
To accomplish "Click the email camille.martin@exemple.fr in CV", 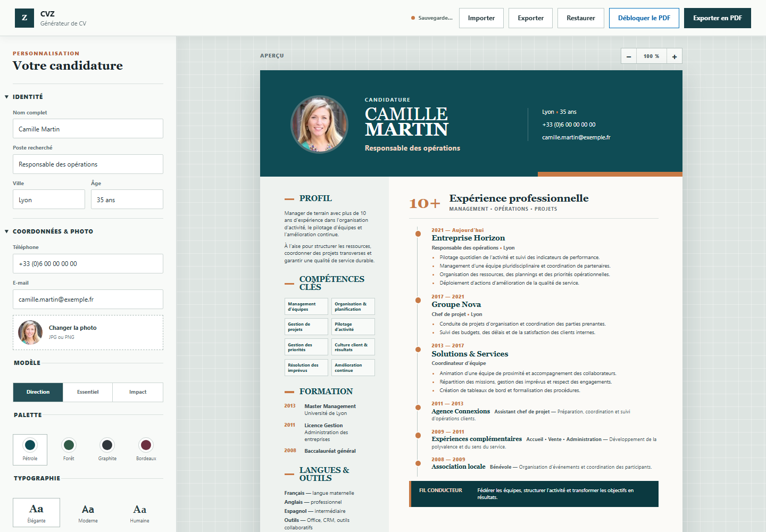I will tap(576, 137).
